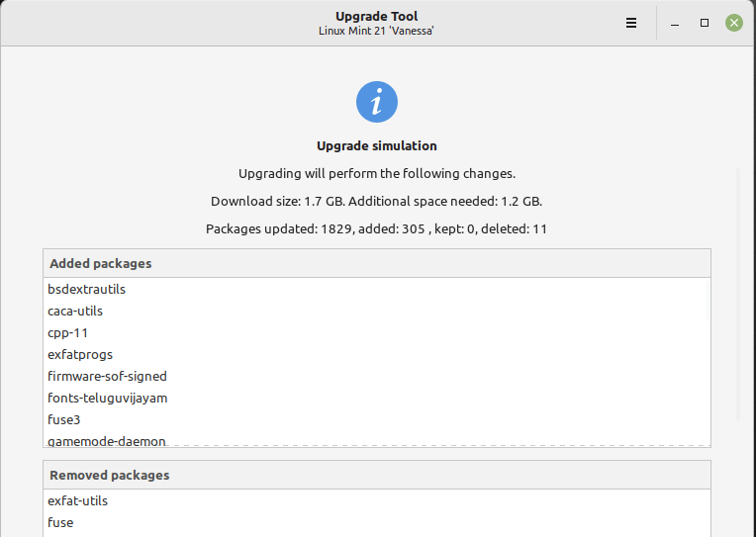Screen dimensions: 756x537
Task: Click the window's vertical scrollbar
Action: click(x=738, y=297)
